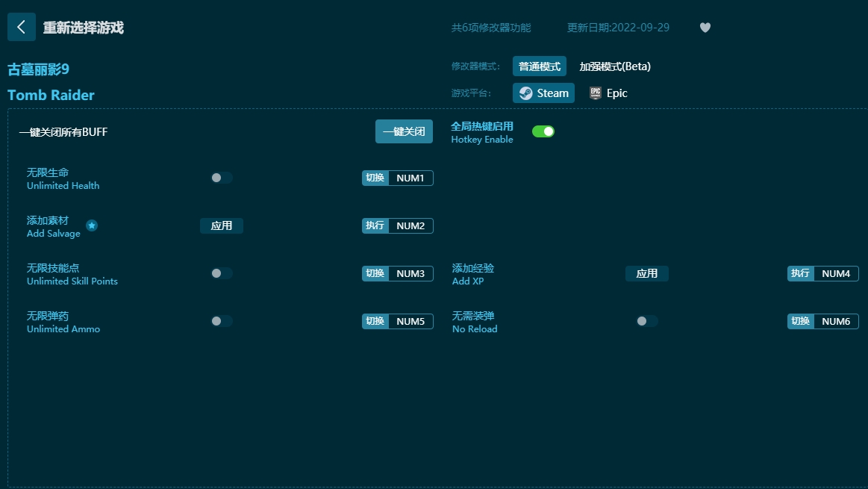
Task: Go back using the arrow icon
Action: click(22, 27)
